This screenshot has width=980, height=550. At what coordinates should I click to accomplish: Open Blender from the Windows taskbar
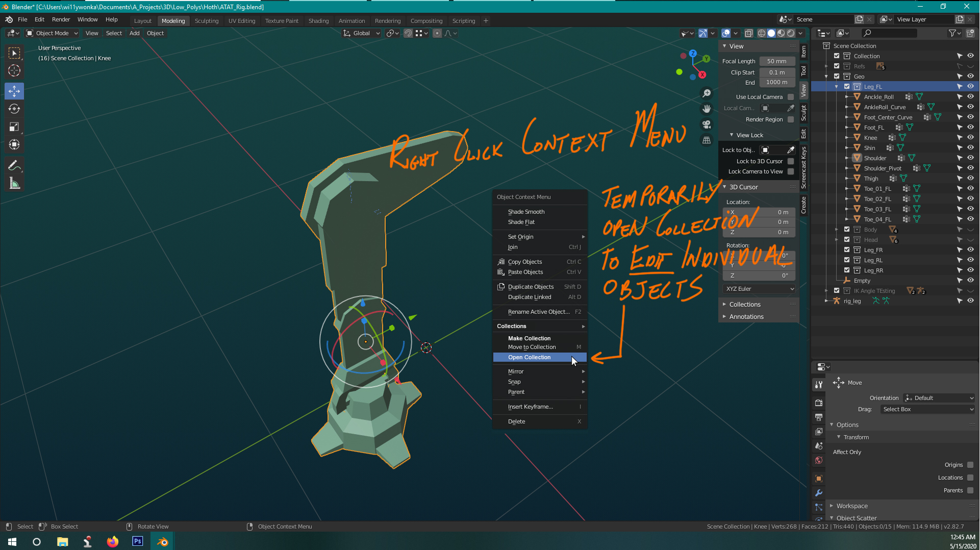163,541
